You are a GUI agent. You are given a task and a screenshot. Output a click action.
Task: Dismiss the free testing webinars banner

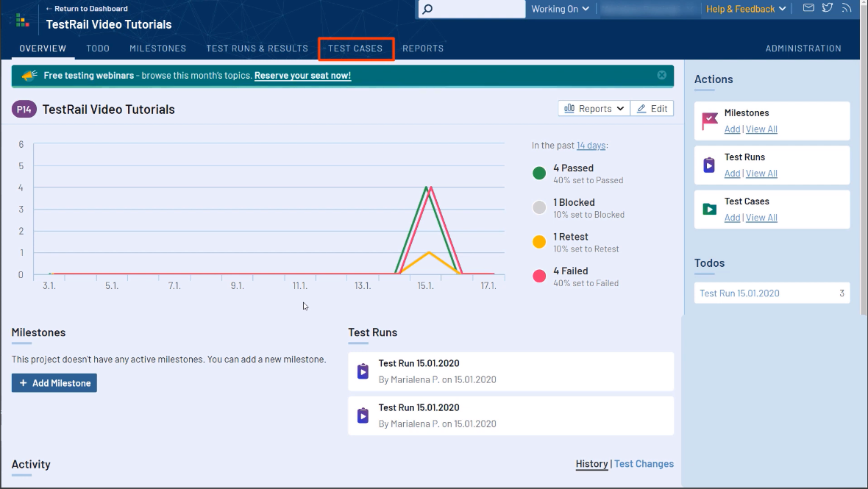tap(661, 75)
